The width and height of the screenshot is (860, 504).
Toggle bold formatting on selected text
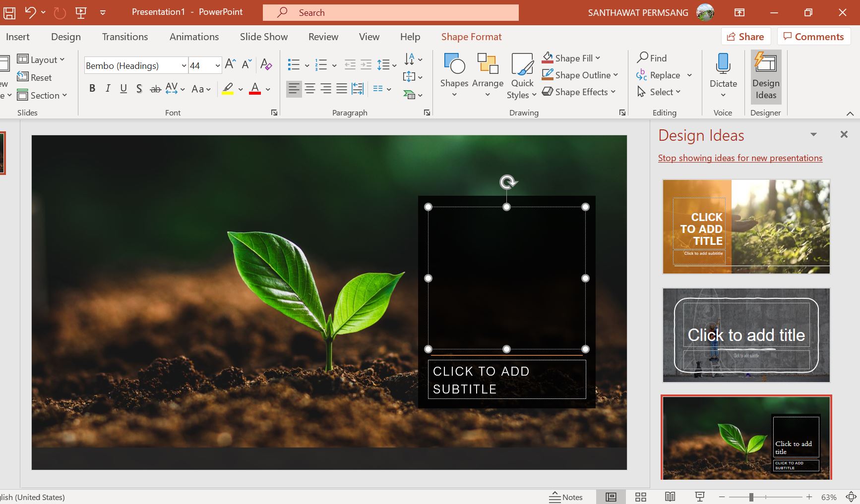[x=92, y=88]
